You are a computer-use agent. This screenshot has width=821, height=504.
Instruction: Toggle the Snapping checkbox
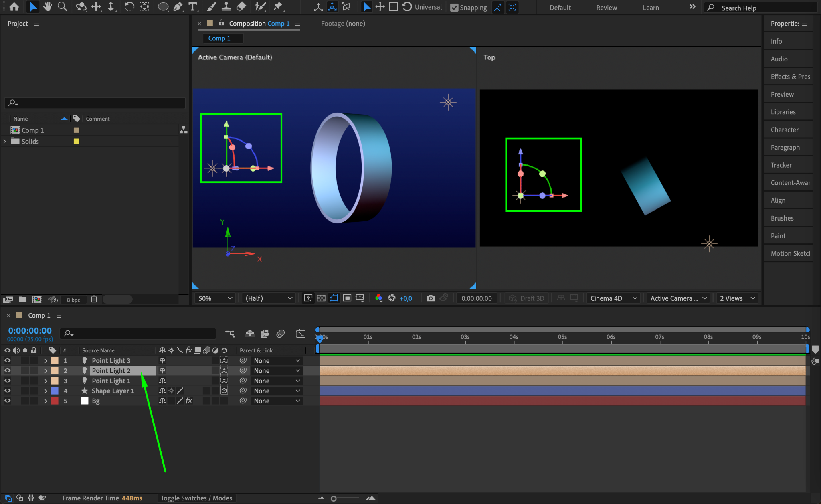coord(454,8)
